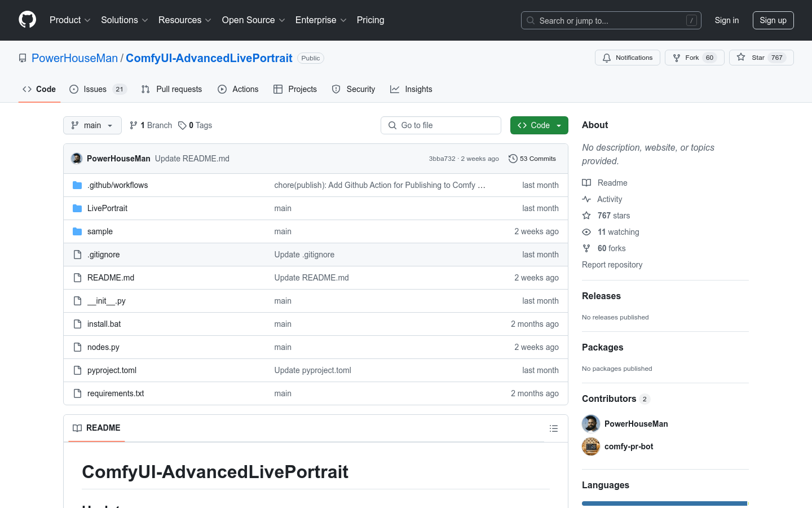Image resolution: width=812 pixels, height=508 pixels.
Task: Click Report repository link
Action: point(612,265)
